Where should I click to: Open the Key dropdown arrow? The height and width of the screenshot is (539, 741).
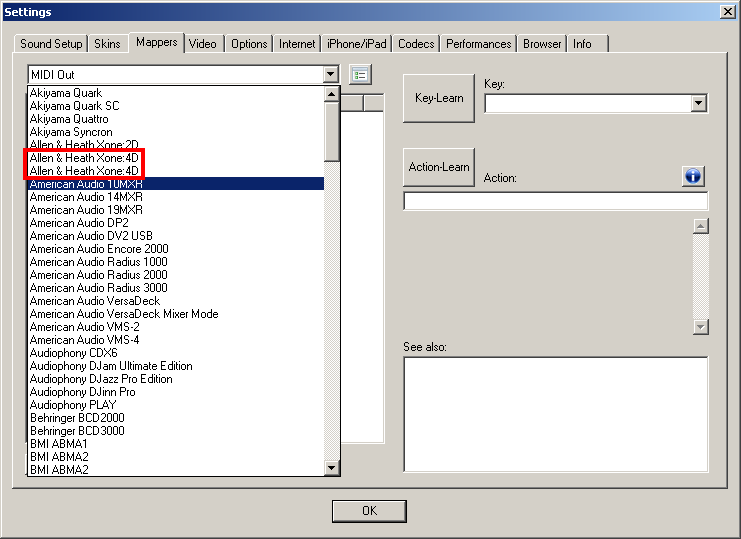698,103
